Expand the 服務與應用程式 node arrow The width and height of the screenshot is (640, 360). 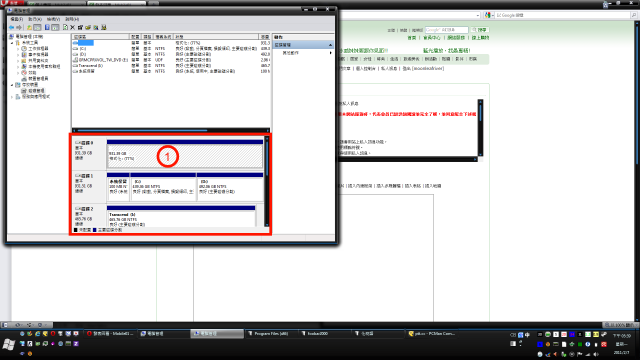click(x=12, y=97)
